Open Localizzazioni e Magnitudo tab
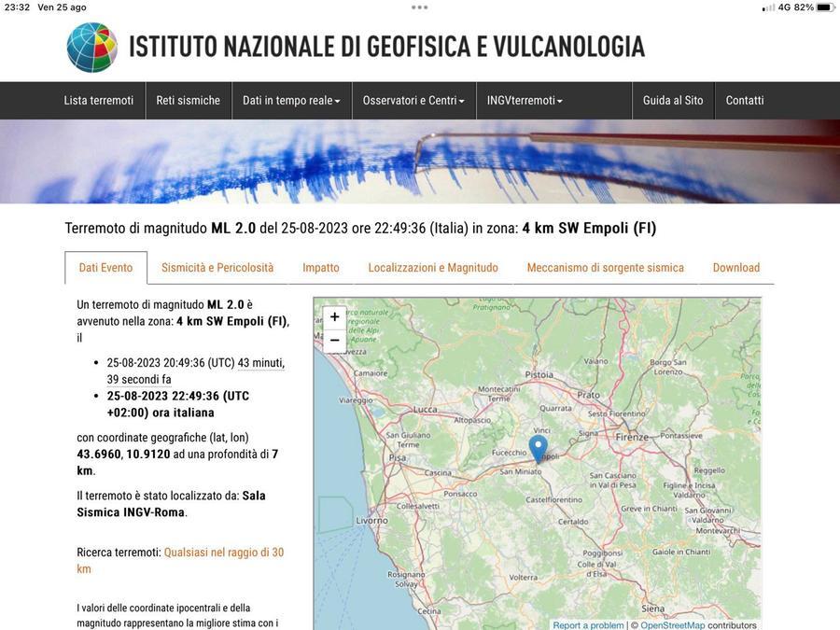Image resolution: width=840 pixels, height=630 pixels. click(433, 267)
